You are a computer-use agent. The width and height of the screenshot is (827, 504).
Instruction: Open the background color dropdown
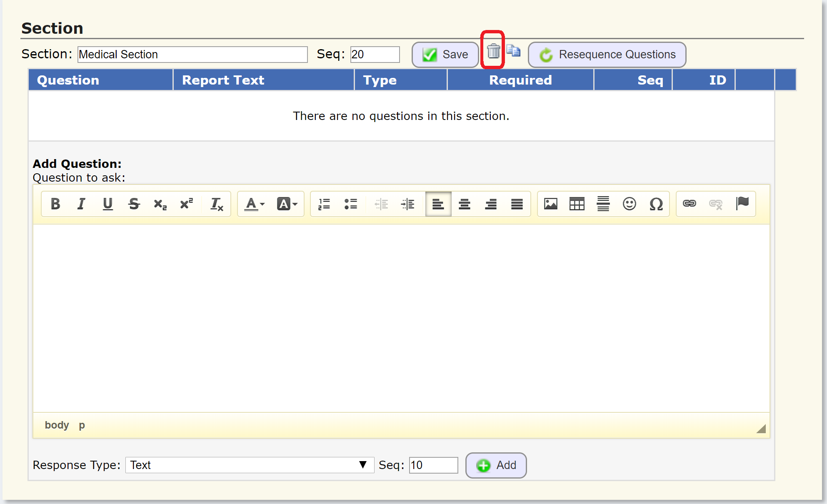click(x=287, y=204)
